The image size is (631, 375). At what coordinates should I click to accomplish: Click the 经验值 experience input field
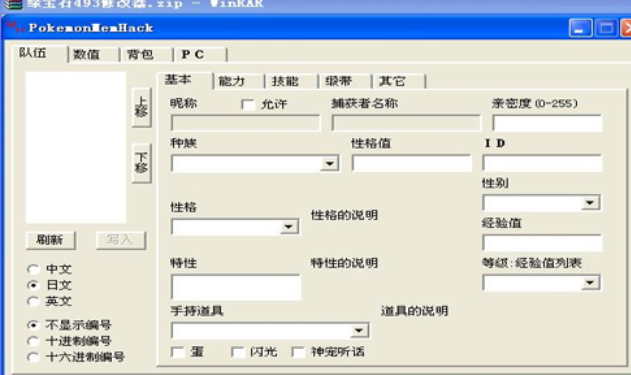point(542,243)
